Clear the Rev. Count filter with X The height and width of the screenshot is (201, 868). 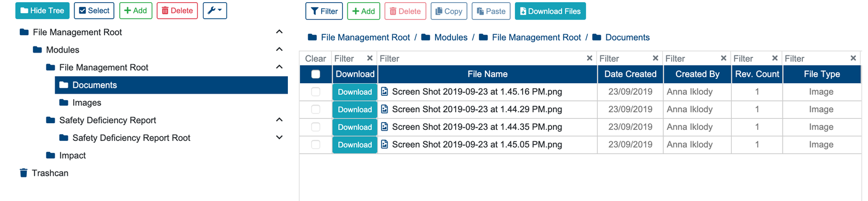[775, 58]
